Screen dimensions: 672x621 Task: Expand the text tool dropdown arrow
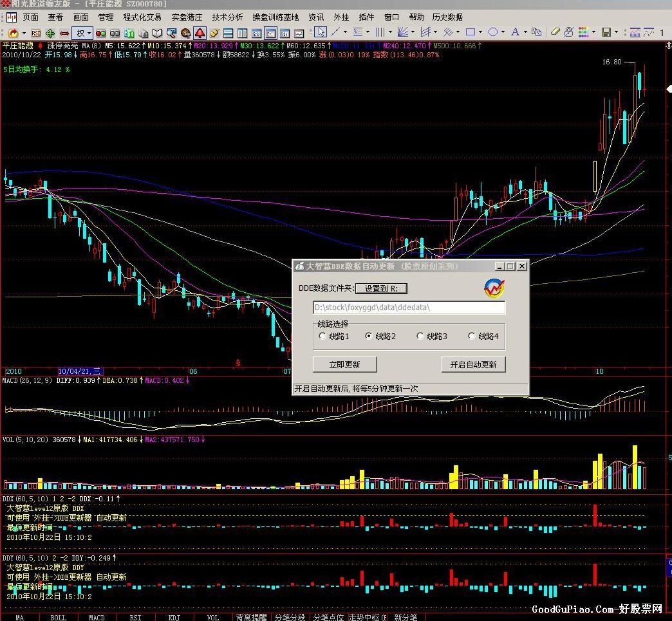tap(525, 32)
